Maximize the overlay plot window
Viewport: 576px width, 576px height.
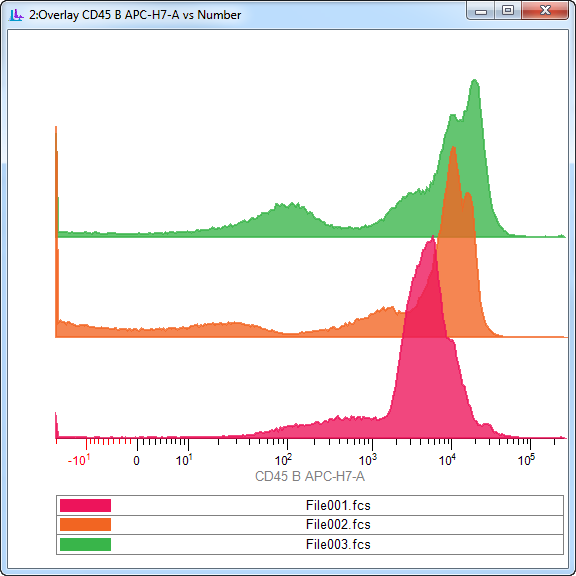pos(508,11)
